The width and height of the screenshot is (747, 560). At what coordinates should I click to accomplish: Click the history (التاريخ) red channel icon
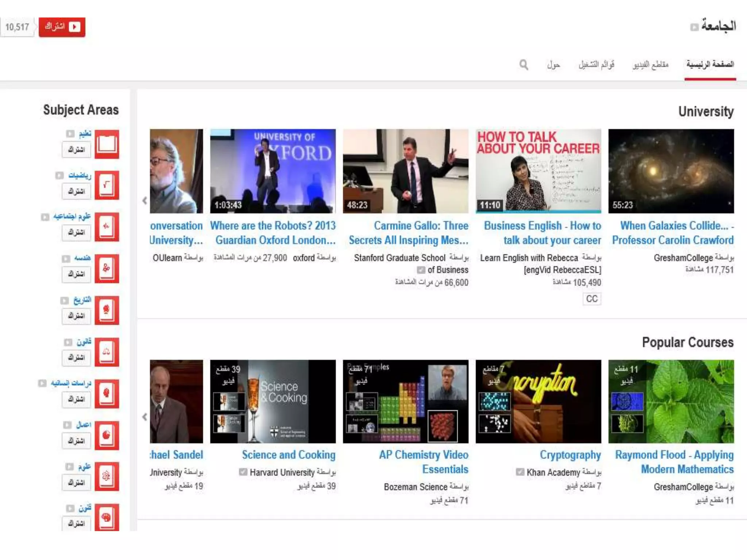point(107,310)
